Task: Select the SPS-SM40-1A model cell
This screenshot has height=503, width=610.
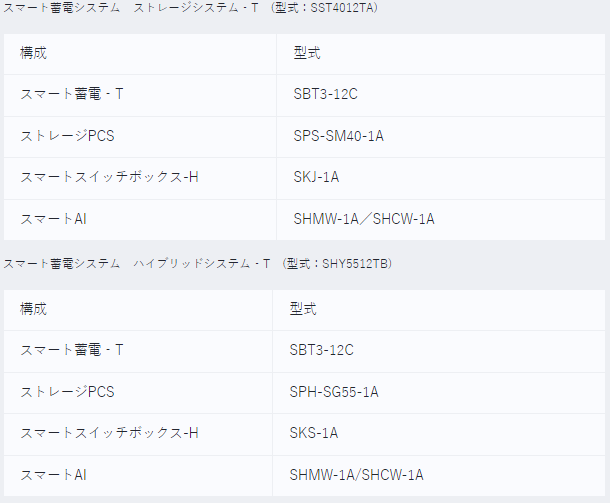Action: tap(338, 136)
